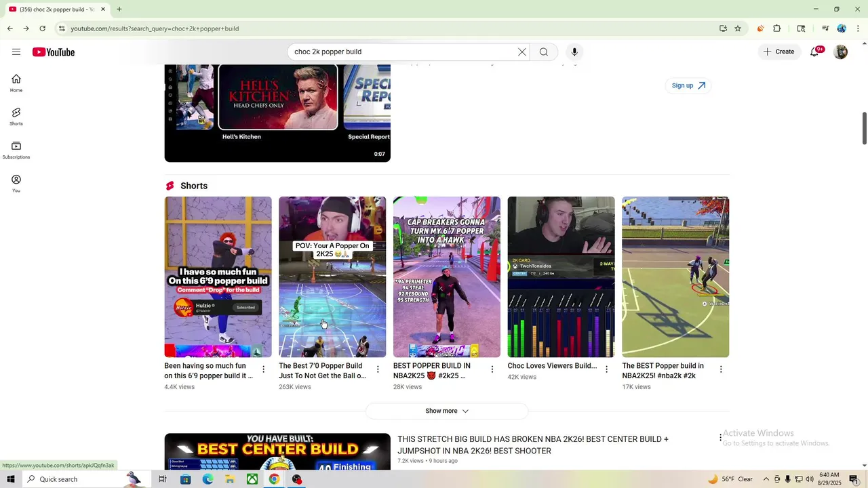Click the page vertical scrollbar thumb
Screen dimensions: 868x488
point(865,128)
